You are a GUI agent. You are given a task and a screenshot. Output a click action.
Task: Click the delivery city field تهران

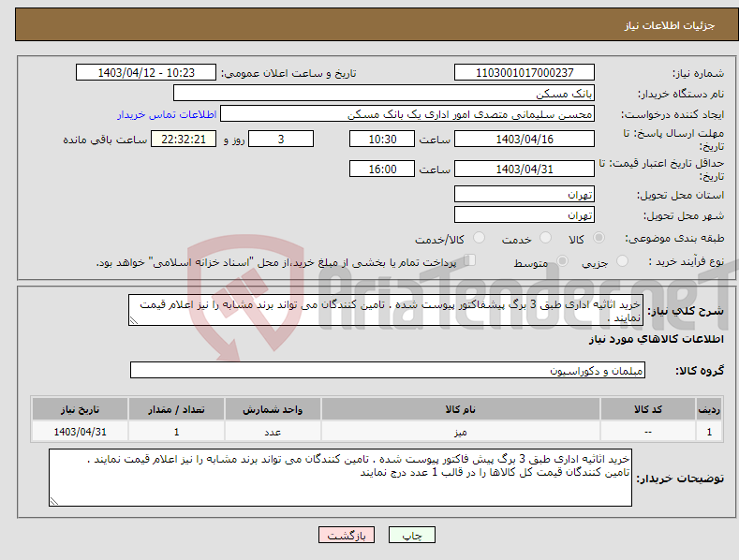(x=525, y=215)
